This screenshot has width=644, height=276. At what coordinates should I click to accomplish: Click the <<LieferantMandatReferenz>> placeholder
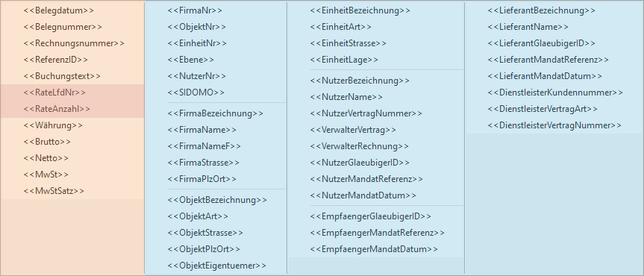point(548,60)
